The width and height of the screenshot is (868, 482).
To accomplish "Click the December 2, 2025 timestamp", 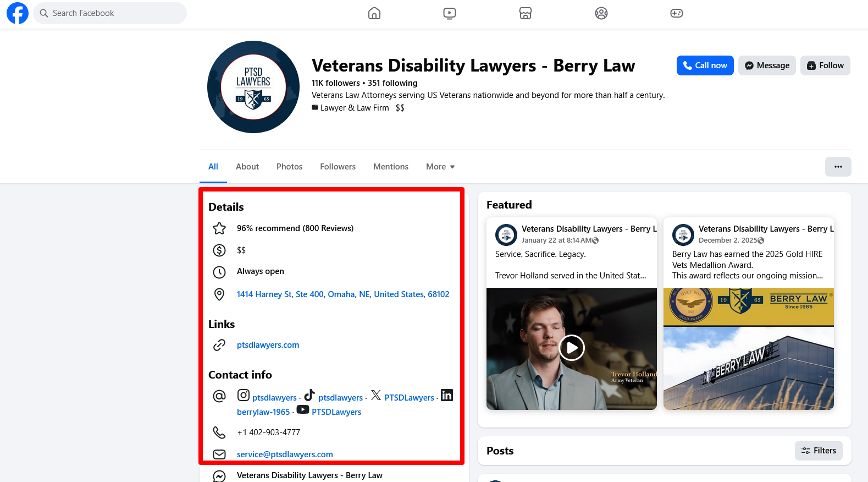I will click(728, 240).
